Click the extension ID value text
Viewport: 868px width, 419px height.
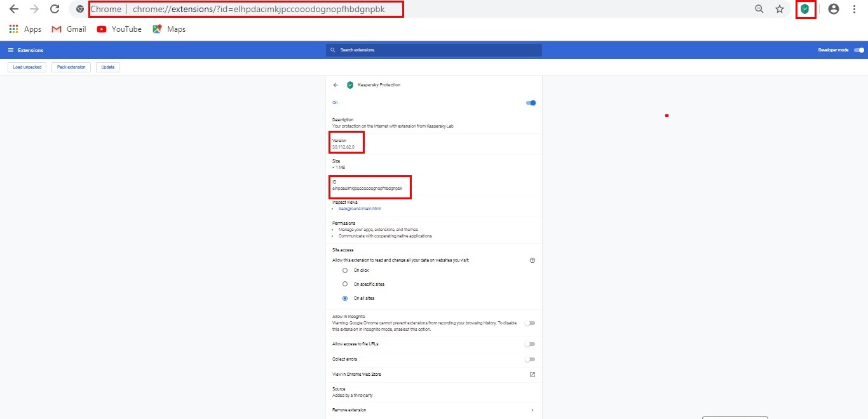pos(367,189)
